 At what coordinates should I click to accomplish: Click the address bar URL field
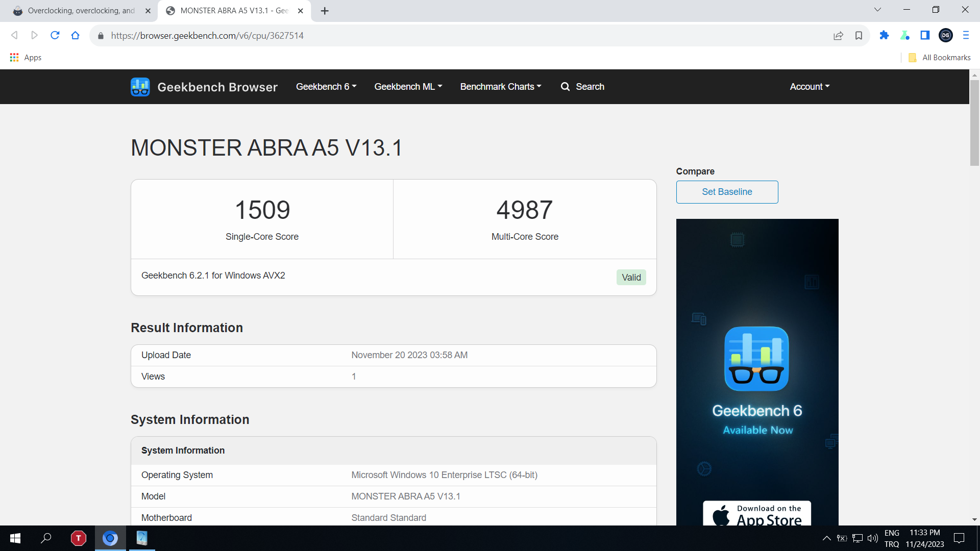459,36
